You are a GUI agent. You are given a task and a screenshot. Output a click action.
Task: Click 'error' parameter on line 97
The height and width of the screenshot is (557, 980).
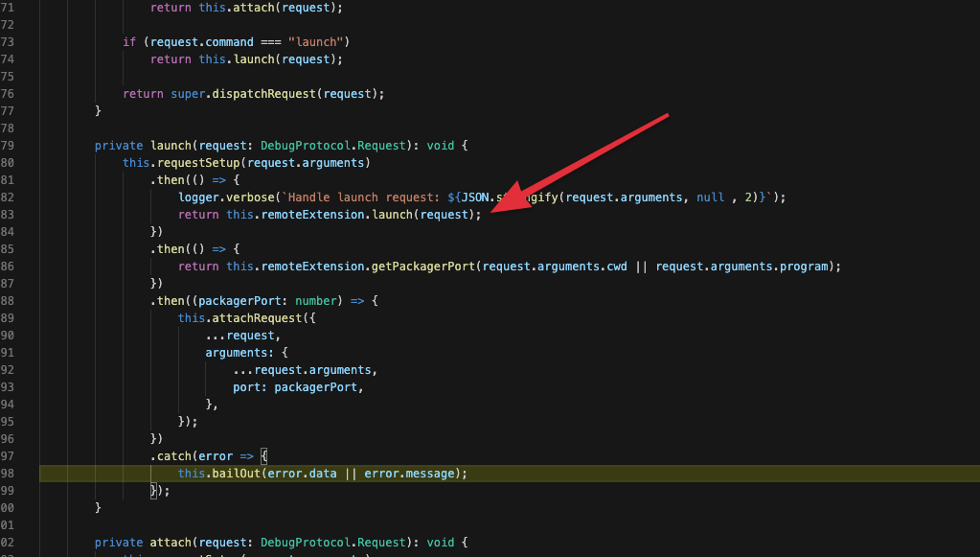click(x=216, y=456)
